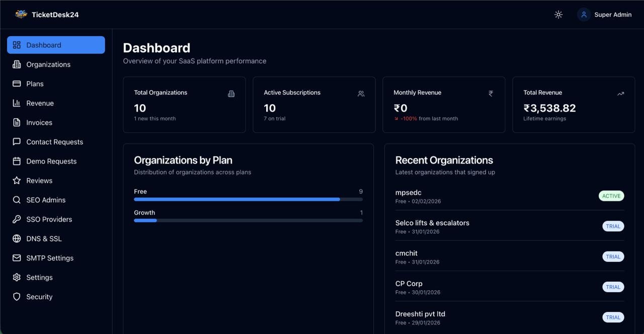Open the SMTP Settings menu label
The image size is (644, 334).
pyautogui.click(x=50, y=258)
